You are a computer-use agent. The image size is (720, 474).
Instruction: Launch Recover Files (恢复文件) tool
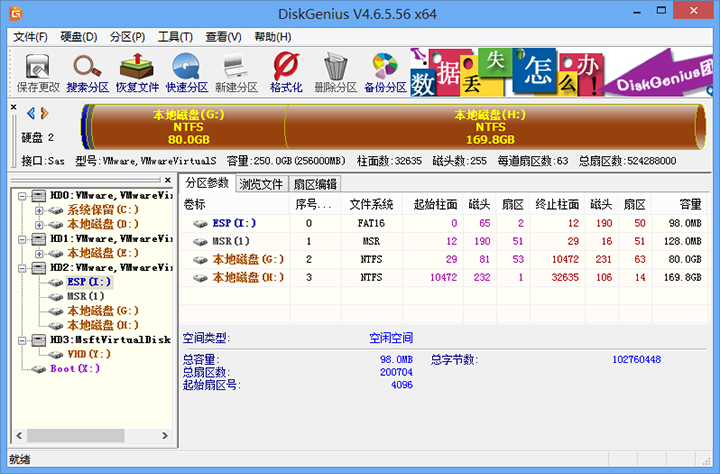[x=137, y=73]
